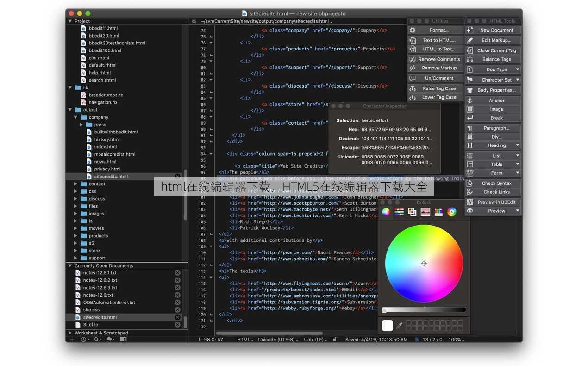Viewport: 588px width, 366px height.
Task: Click Remove Markup in Utilities palette
Action: tap(435, 68)
